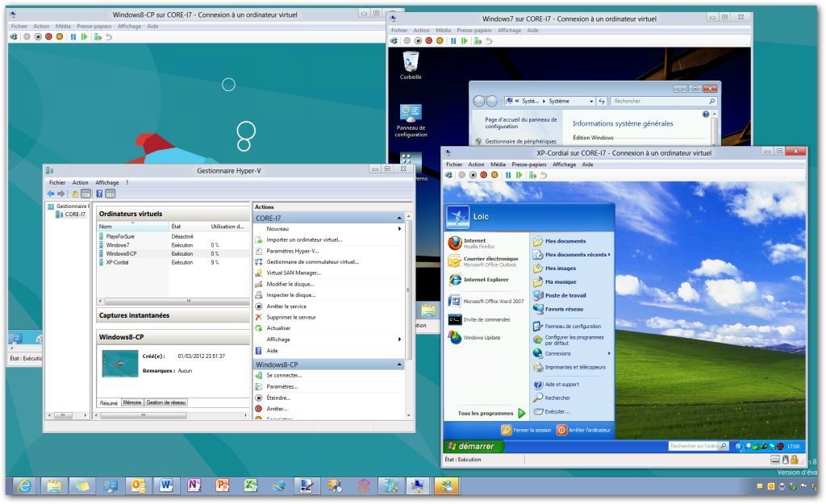Open Excel from the host taskbar
This screenshot has height=504, width=826.
tap(250, 486)
